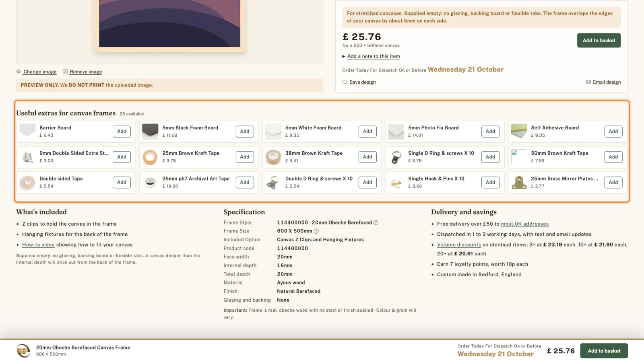
Task: Click Add to basket in sticky bottom bar
Action: click(x=604, y=351)
